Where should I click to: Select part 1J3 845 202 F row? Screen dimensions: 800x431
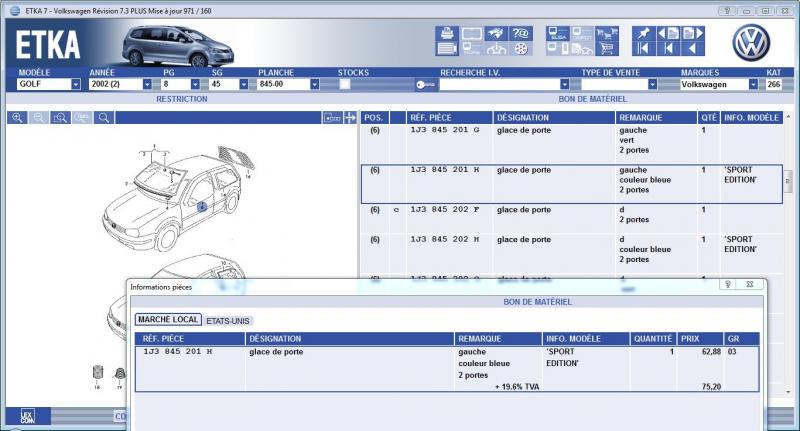coord(571,219)
